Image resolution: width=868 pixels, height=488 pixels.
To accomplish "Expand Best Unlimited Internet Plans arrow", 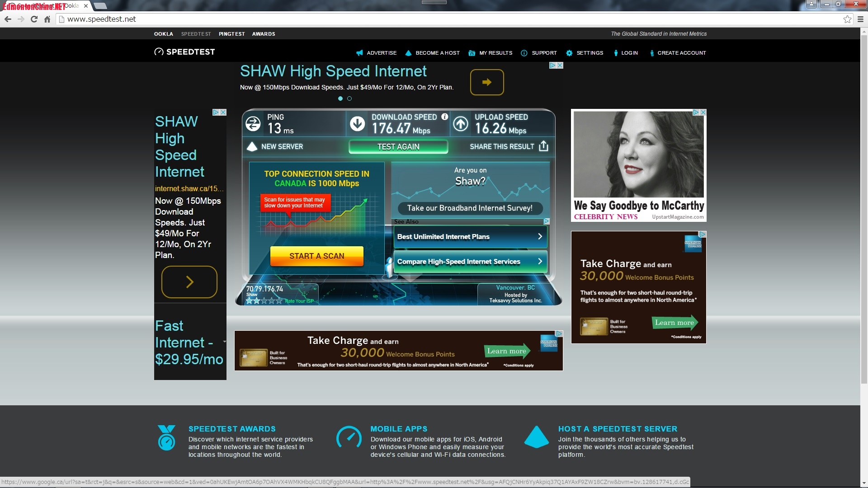I will (540, 236).
